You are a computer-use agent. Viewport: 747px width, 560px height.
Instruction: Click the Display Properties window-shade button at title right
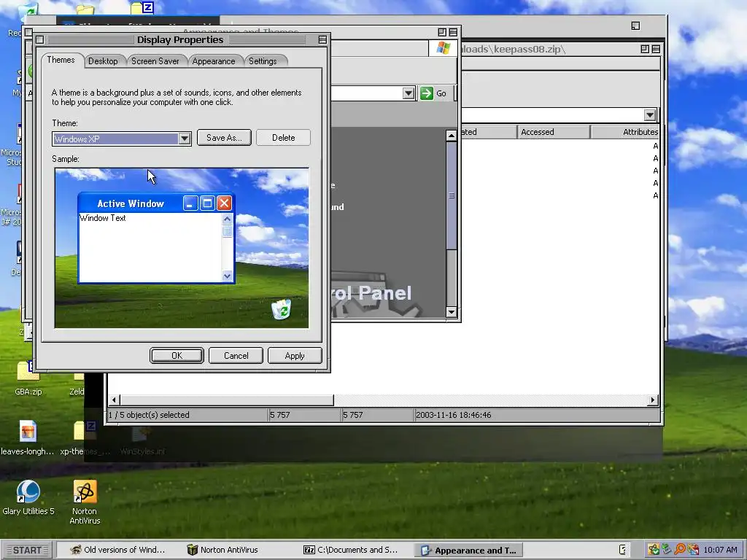pos(322,40)
